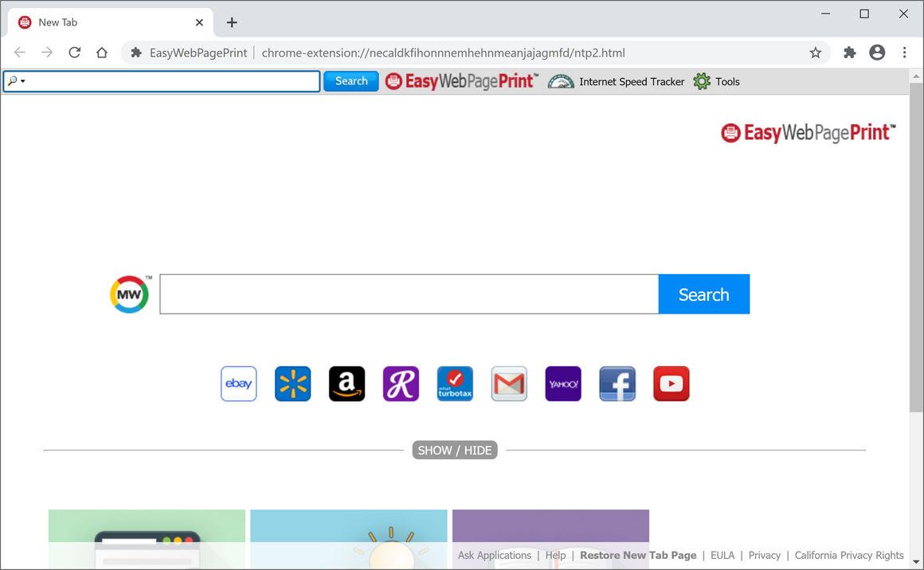Click the Tools gear icon in toolbar
Image resolution: width=924 pixels, height=570 pixels.
tap(702, 81)
